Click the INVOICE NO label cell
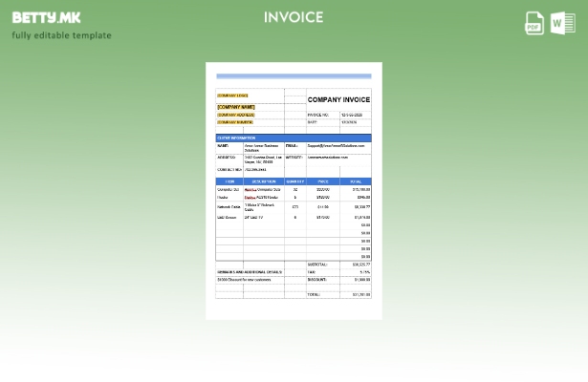Viewport: 588px width, 382px height. click(317, 115)
